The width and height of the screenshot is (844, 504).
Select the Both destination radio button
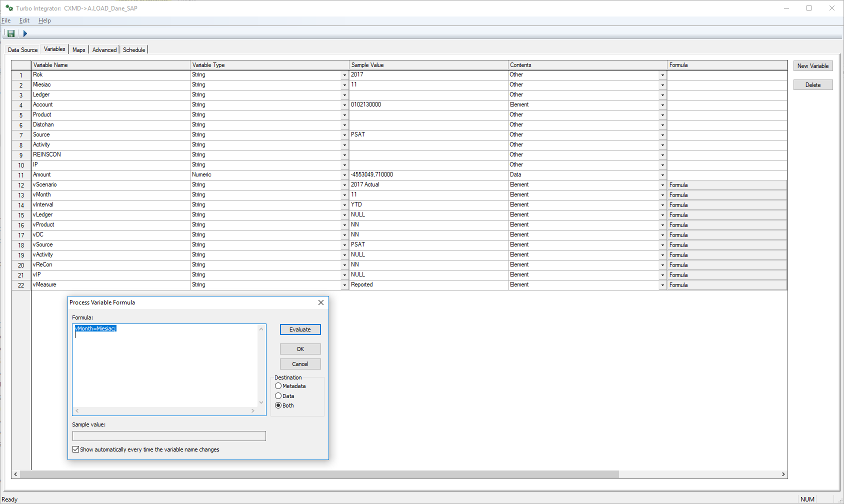278,405
